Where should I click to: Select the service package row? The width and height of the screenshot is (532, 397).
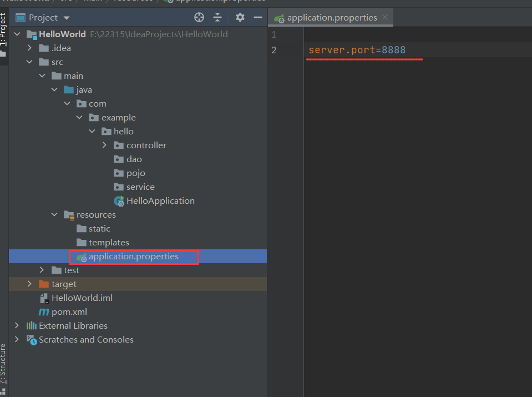tap(138, 187)
